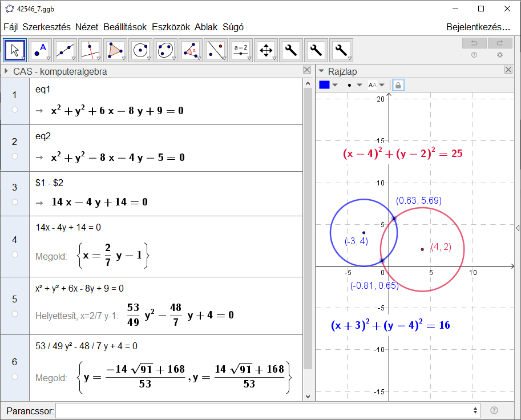
Task: Pick the Perpendicular line tool
Action: tap(90, 50)
